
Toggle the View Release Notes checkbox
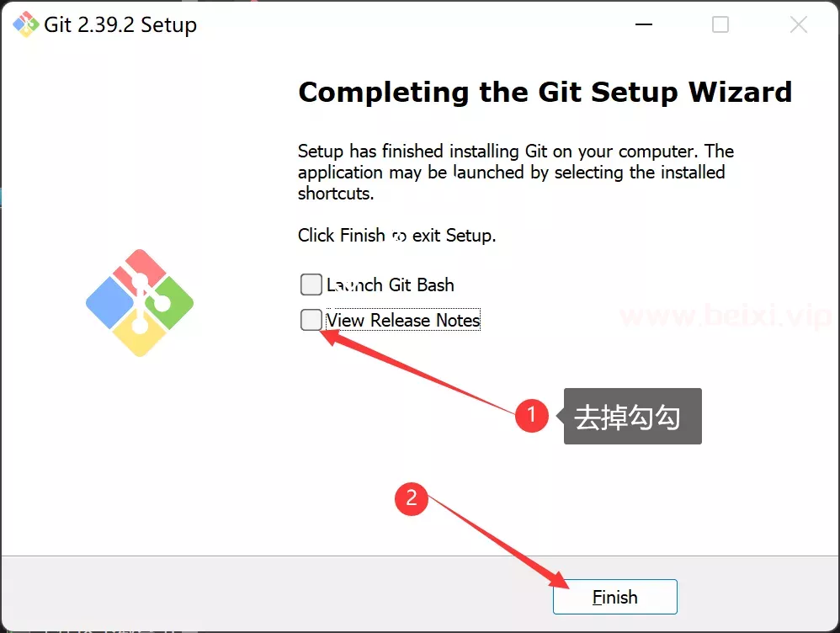(x=311, y=320)
